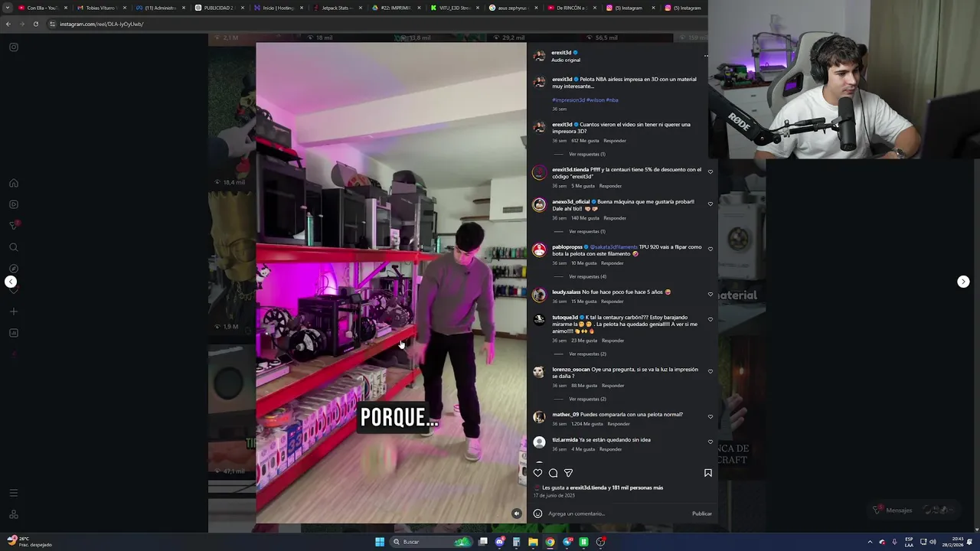Open the #impresion3d hashtag link
Image resolution: width=980 pixels, height=551 pixels.
tap(568, 100)
